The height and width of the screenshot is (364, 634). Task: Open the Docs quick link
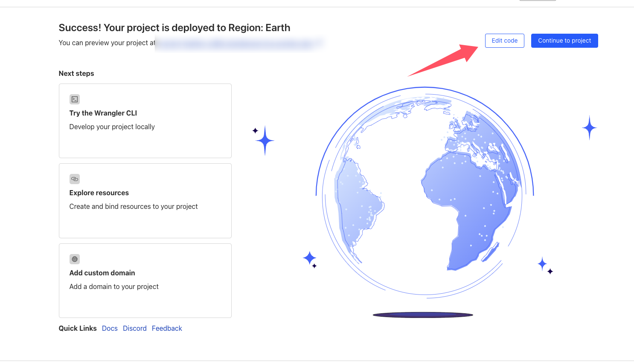pyautogui.click(x=110, y=328)
